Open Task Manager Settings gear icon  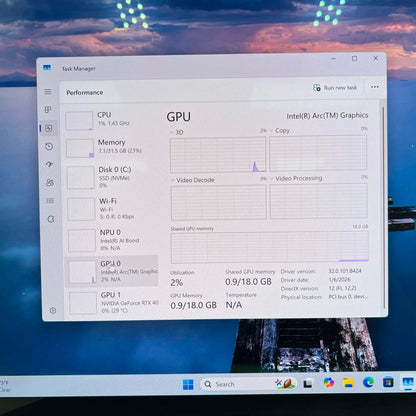click(53, 311)
